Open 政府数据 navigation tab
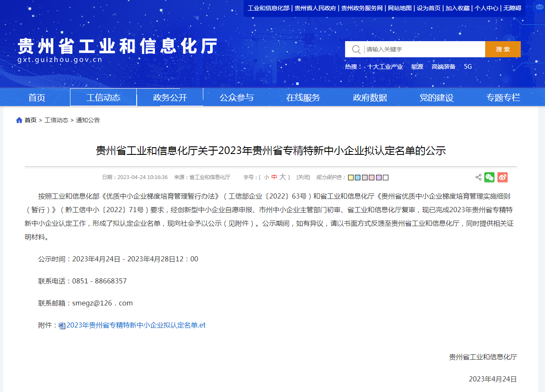The width and height of the screenshot is (545, 392). [370, 98]
